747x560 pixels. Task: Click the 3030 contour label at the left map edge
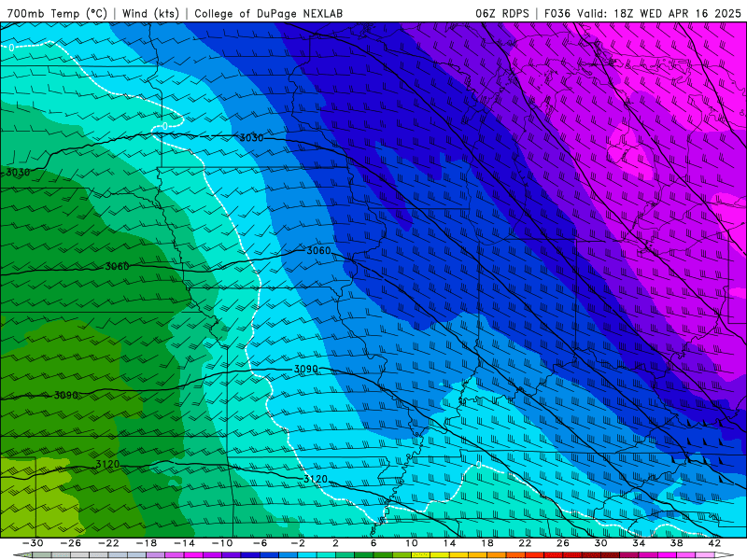[x=18, y=173]
